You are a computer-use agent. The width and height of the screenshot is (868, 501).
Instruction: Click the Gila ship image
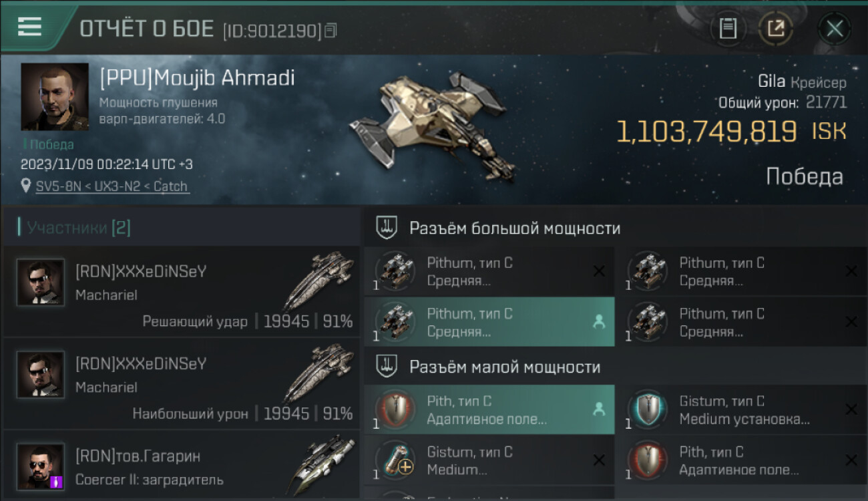(x=433, y=127)
